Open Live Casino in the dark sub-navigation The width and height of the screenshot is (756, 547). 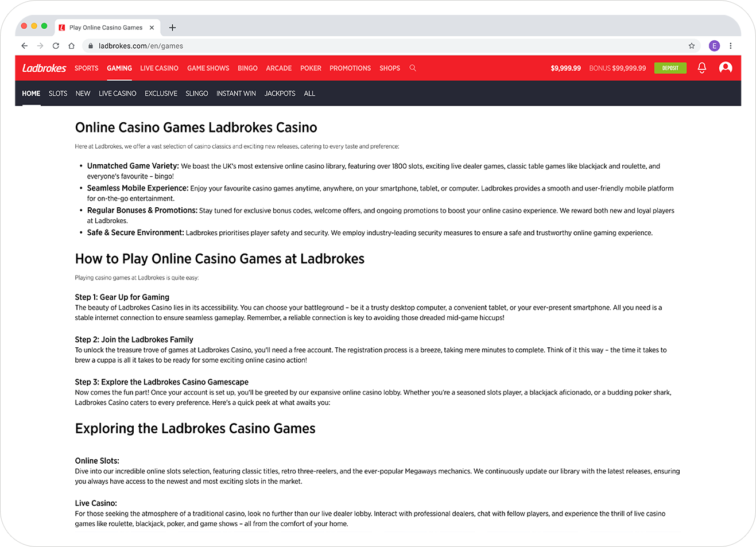click(118, 94)
